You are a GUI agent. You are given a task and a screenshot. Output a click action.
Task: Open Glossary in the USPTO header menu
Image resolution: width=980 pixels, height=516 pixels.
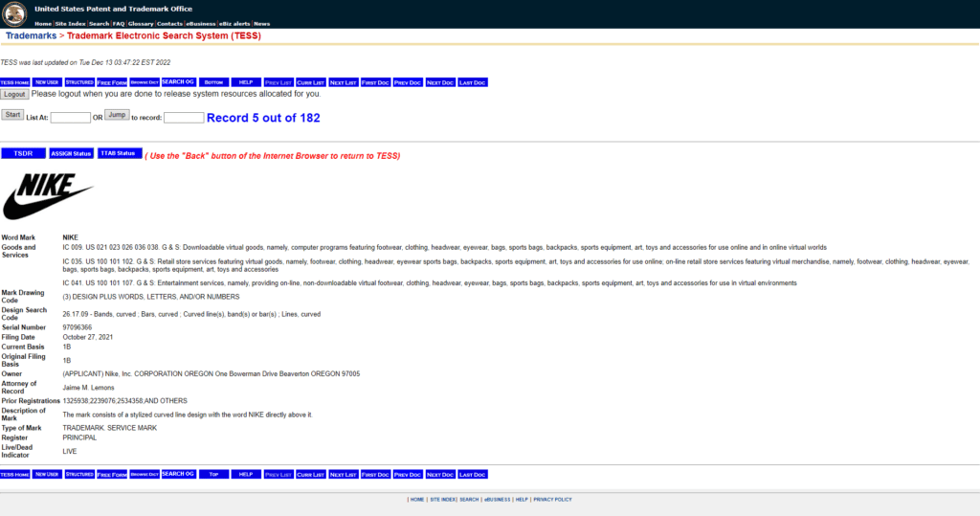pos(141,24)
